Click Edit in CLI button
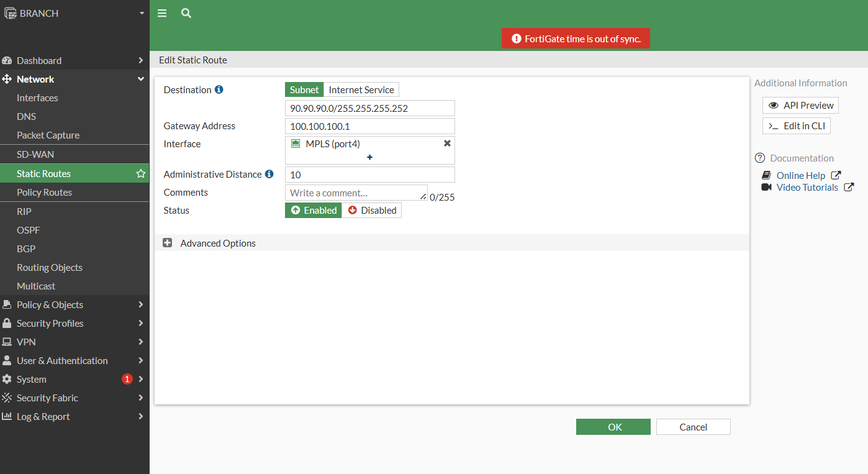The height and width of the screenshot is (474, 868). pos(797,125)
